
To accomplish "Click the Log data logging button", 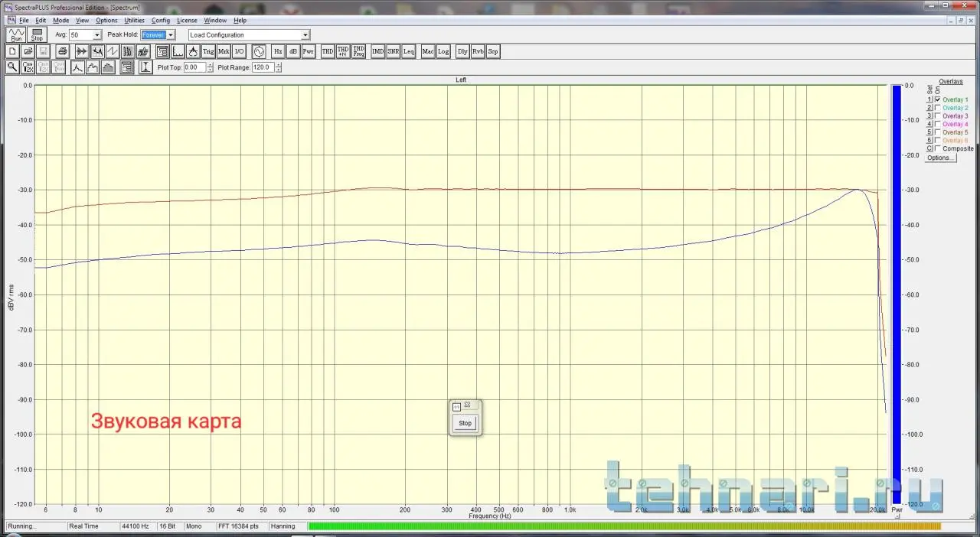I will [x=443, y=51].
